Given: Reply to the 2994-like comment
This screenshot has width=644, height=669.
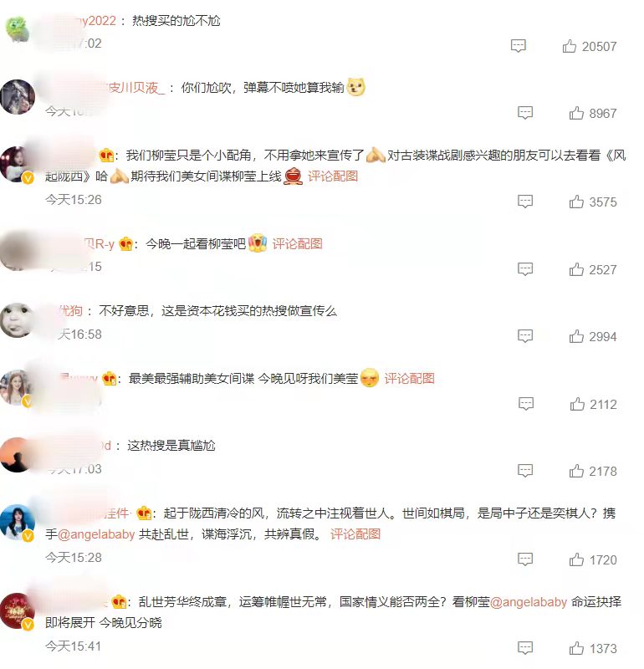Looking at the screenshot, I should tap(525, 336).
